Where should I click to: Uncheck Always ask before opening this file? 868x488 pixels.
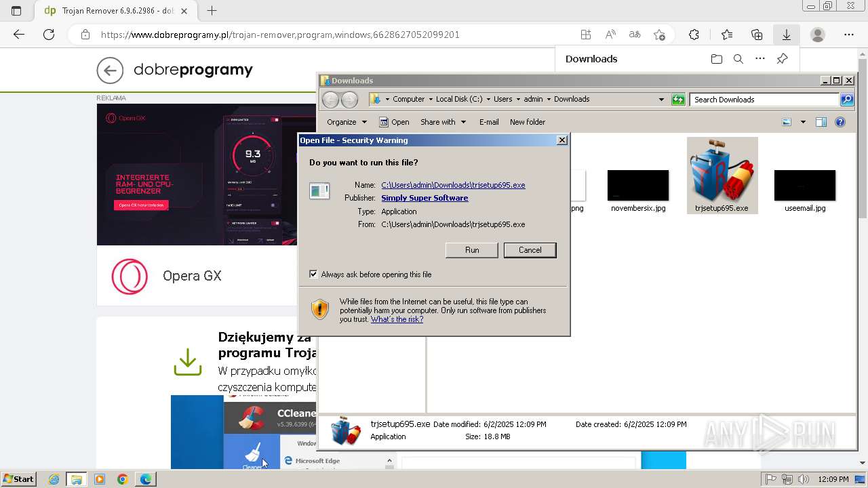[313, 274]
